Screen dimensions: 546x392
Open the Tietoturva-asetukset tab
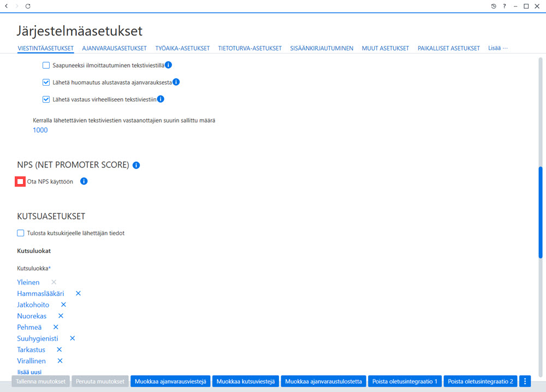pyautogui.click(x=250, y=49)
